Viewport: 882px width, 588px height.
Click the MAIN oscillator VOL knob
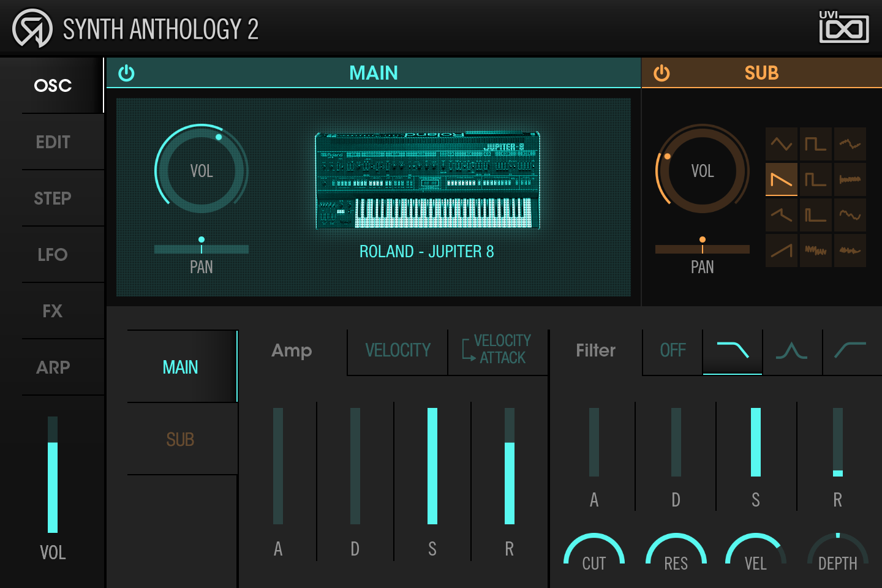(x=202, y=170)
